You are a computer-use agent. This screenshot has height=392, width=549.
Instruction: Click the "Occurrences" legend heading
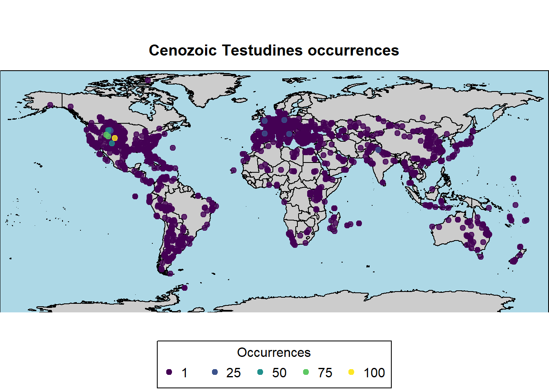[274, 352]
